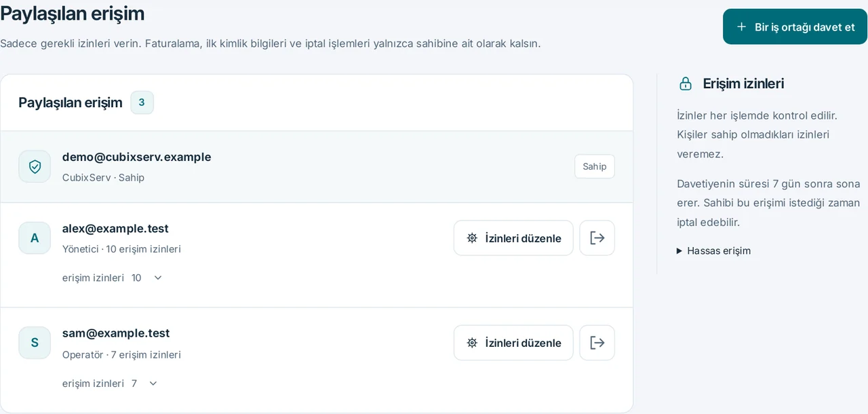The width and height of the screenshot is (868, 414).
Task: Click the 'CubixServ · Sahip' subtitle
Action: pyautogui.click(x=103, y=178)
